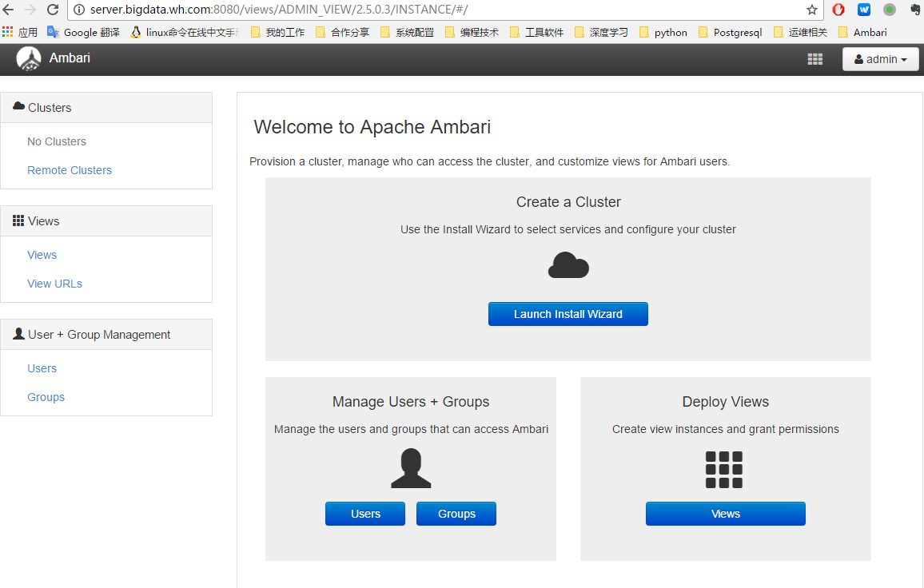
Task: Click the Ambari title in header
Action: 70,58
